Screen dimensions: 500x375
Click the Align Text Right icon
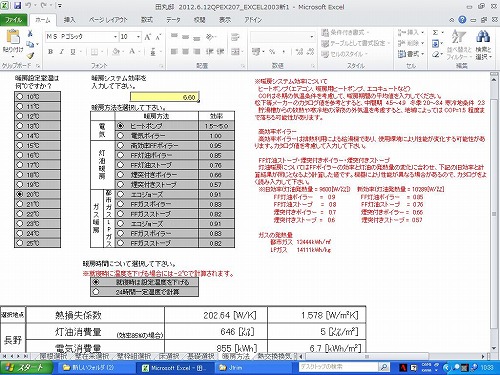point(197,52)
